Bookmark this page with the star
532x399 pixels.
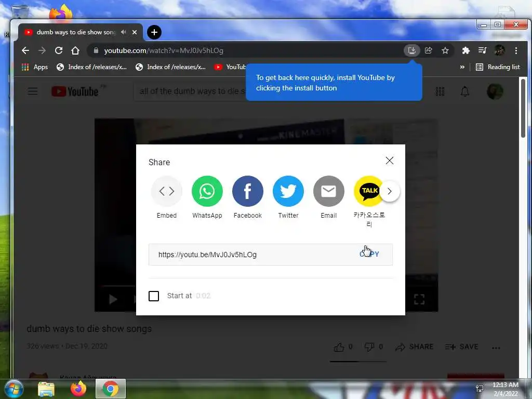click(x=445, y=50)
